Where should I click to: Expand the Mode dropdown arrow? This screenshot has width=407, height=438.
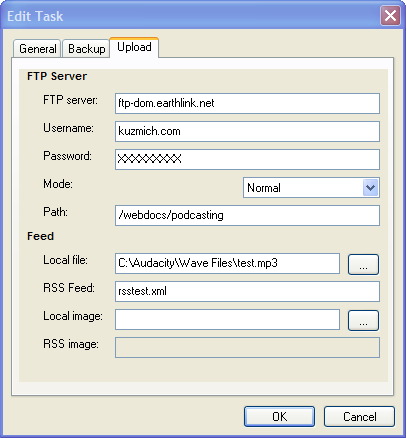(370, 188)
